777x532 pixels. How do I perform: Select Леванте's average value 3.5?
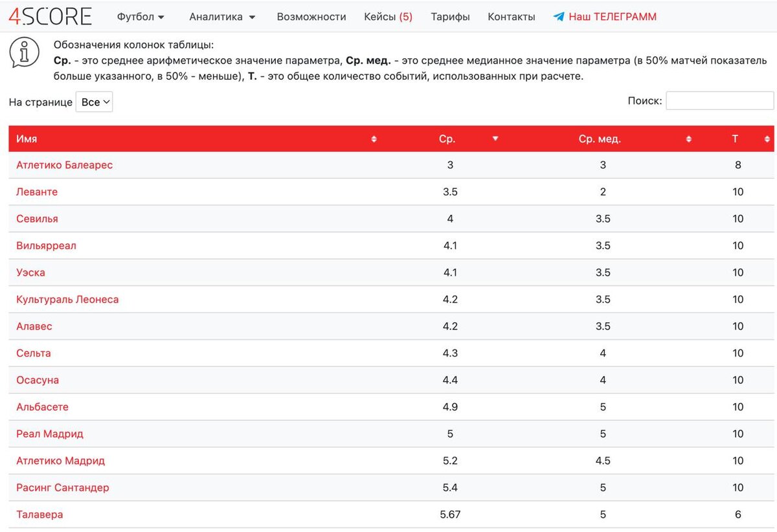click(450, 192)
